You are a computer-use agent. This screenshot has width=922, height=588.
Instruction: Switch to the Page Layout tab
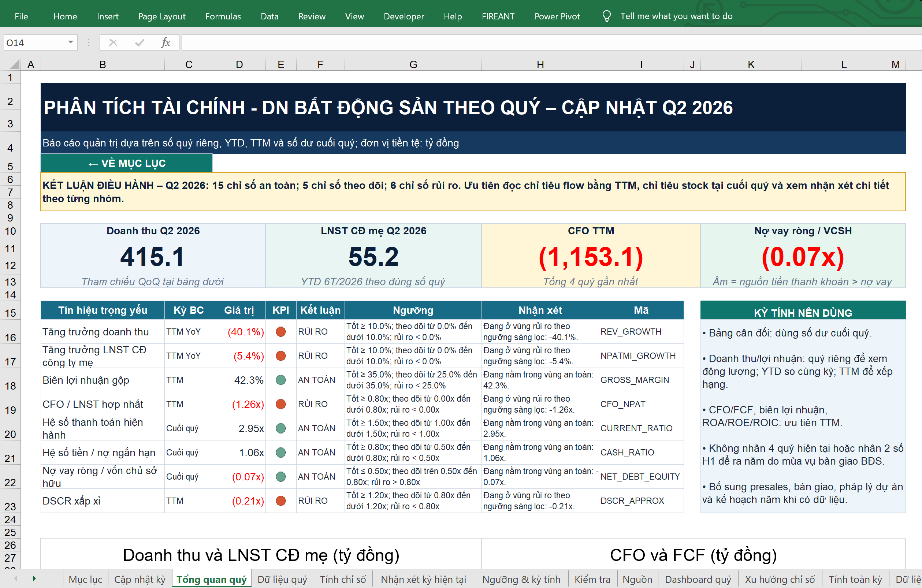click(161, 16)
